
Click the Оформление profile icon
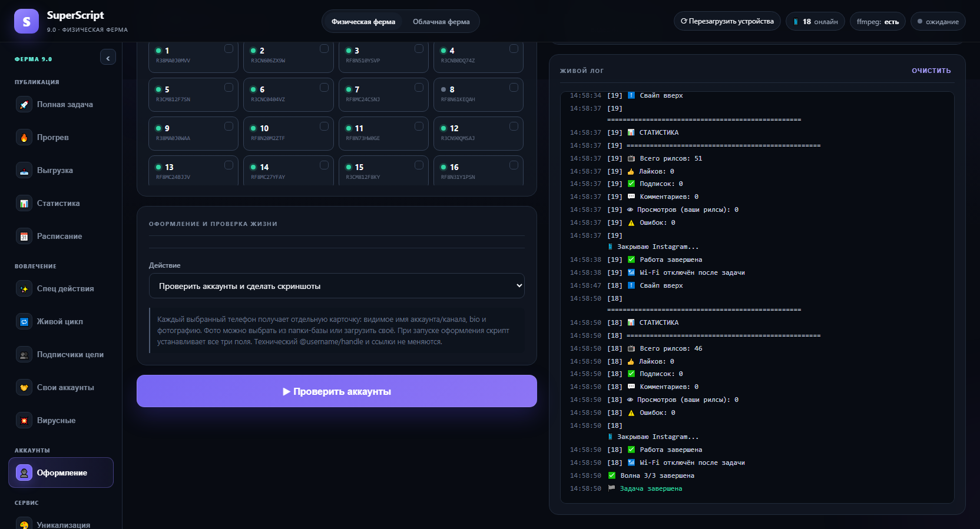click(x=24, y=473)
